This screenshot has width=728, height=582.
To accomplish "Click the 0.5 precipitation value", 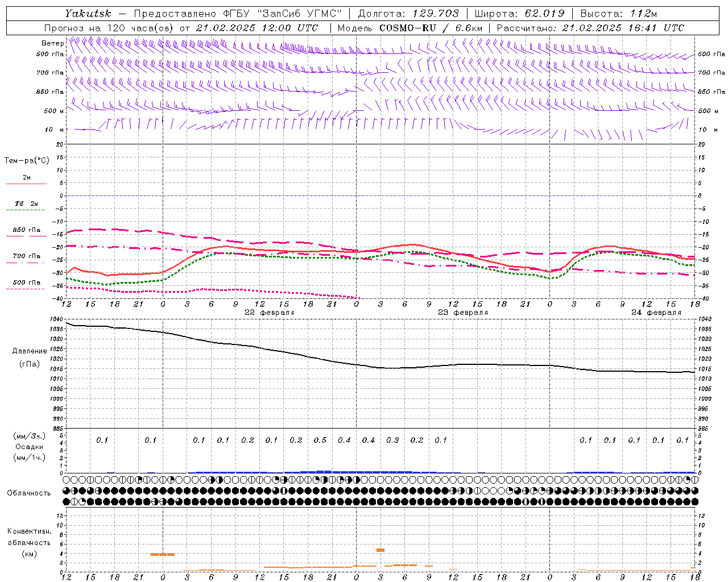I will (320, 440).
